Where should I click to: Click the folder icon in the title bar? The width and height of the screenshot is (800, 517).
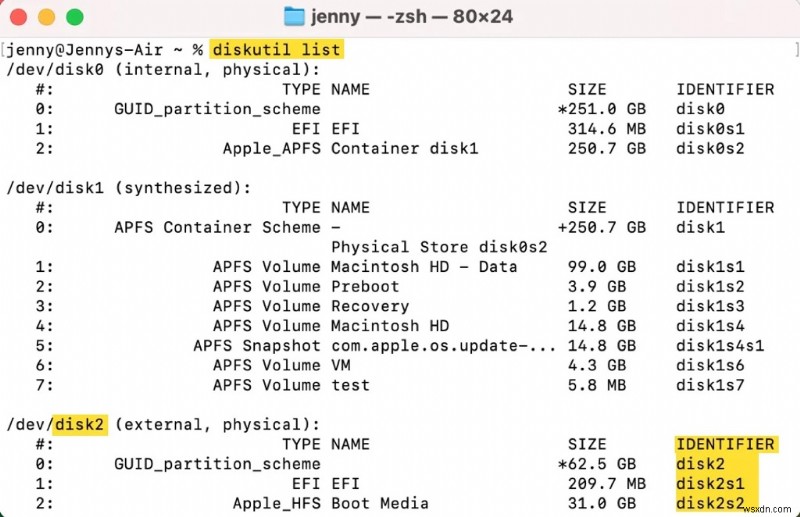coord(294,16)
